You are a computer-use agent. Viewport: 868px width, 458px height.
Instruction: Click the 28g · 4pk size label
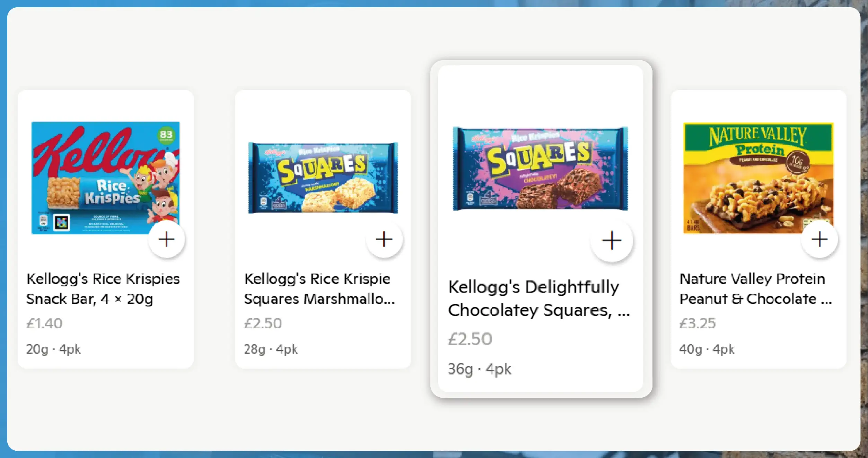(x=271, y=349)
